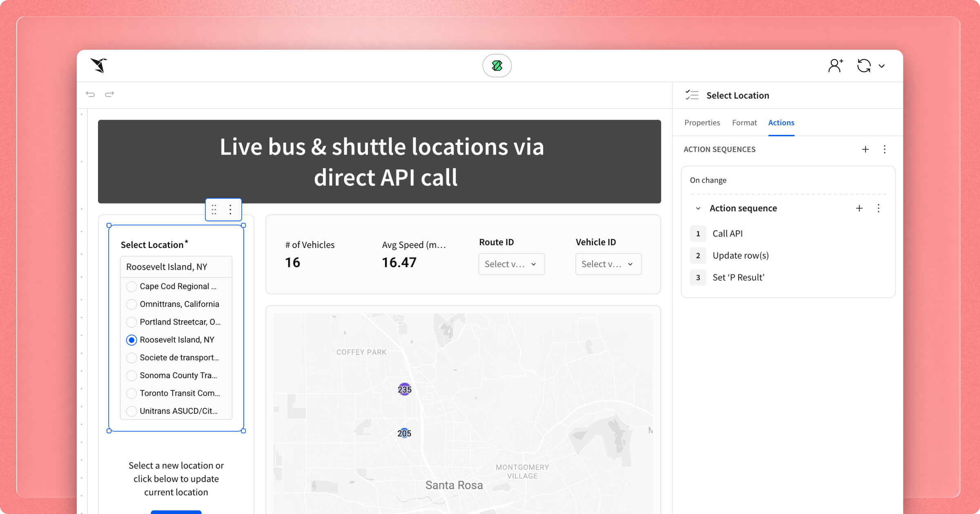The image size is (980, 514).
Task: Switch to the Properties tab
Action: pyautogui.click(x=702, y=123)
